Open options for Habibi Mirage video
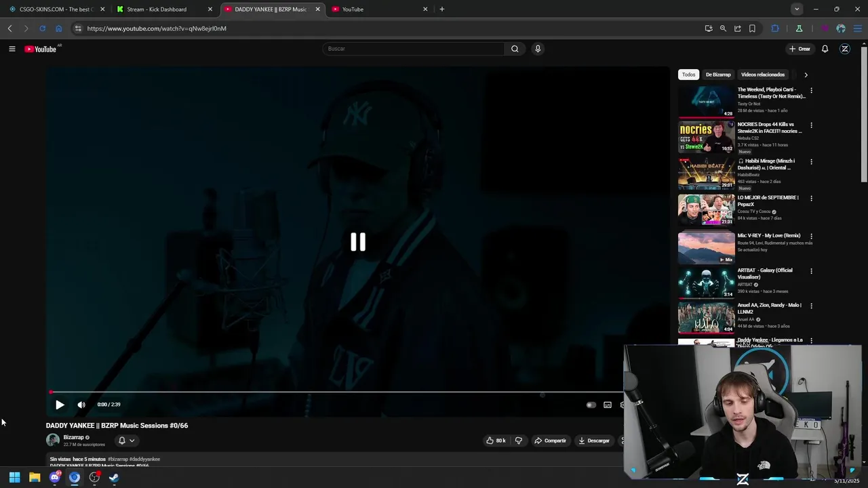Screen dimensions: 868x488 tap(811, 161)
